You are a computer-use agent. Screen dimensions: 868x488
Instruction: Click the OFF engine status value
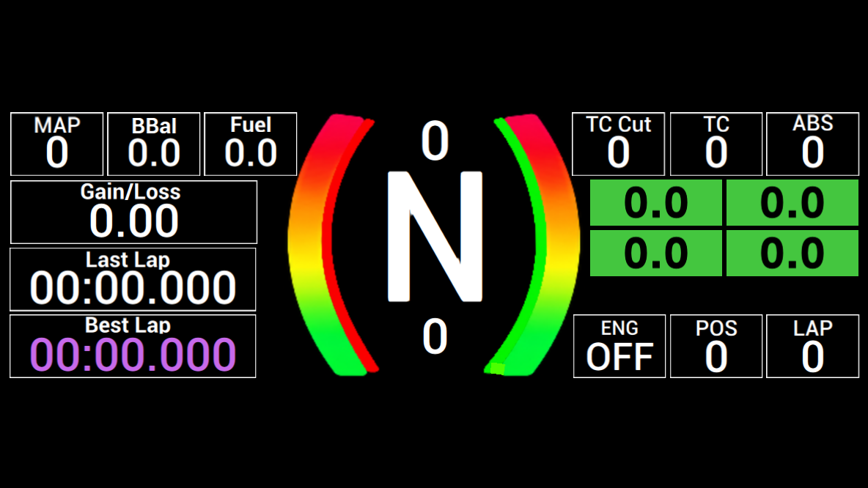point(619,357)
